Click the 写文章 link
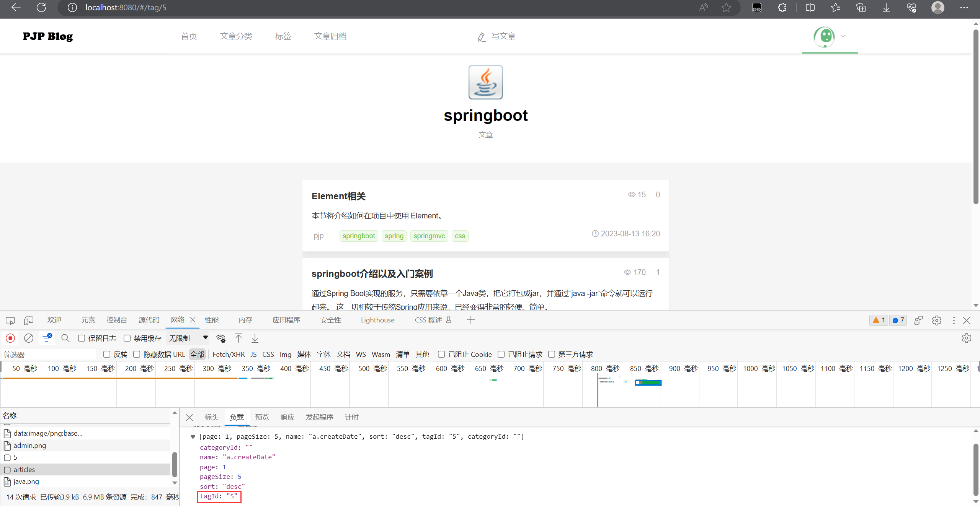The width and height of the screenshot is (980, 506). [503, 36]
